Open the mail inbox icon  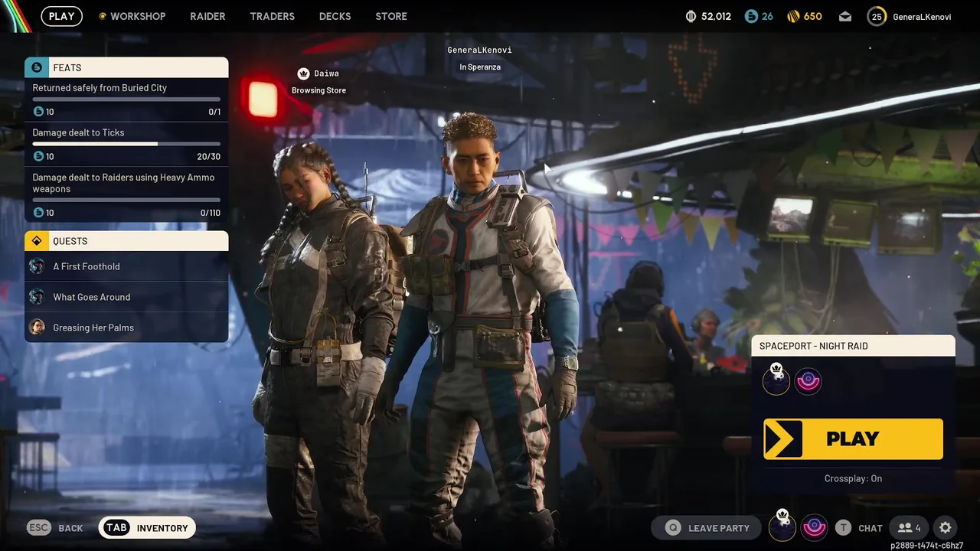(845, 16)
